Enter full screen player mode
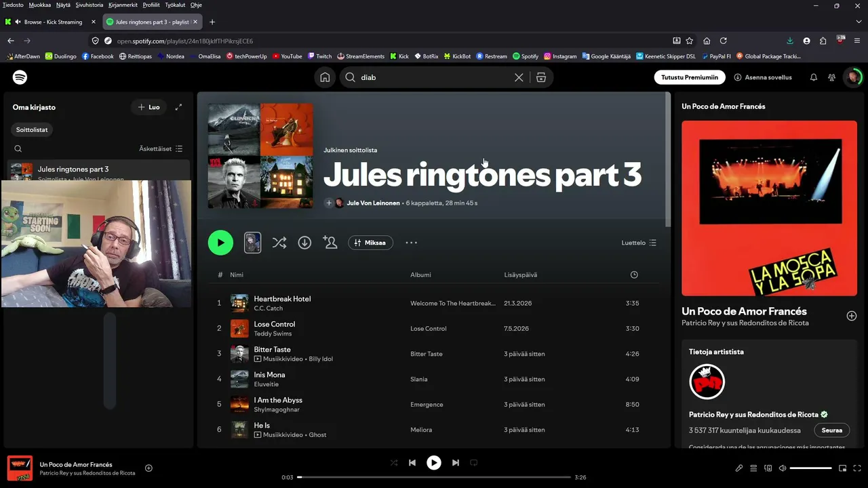The height and width of the screenshot is (488, 868). (x=858, y=468)
